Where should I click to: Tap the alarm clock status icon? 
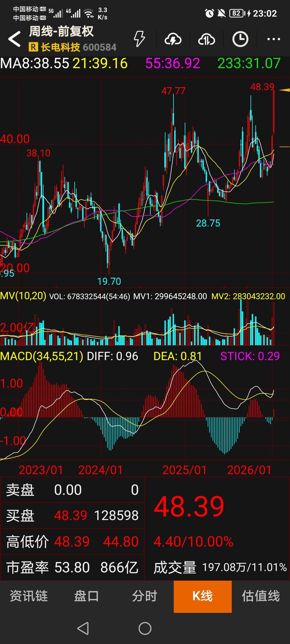209,13
